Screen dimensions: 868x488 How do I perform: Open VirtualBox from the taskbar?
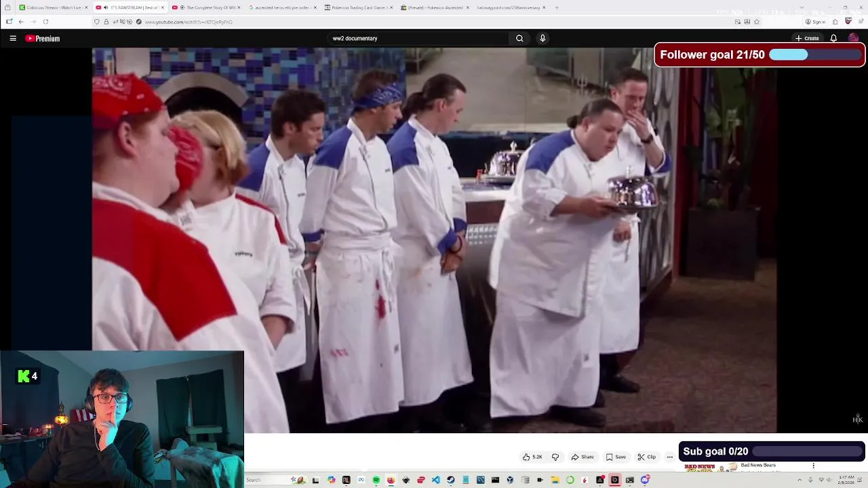(510, 480)
